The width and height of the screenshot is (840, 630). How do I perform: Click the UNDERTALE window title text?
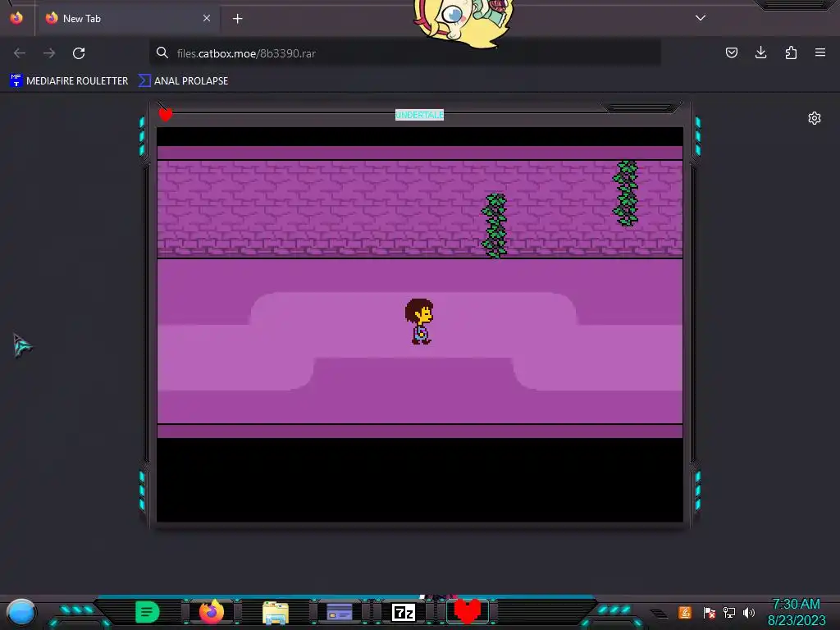pos(419,115)
